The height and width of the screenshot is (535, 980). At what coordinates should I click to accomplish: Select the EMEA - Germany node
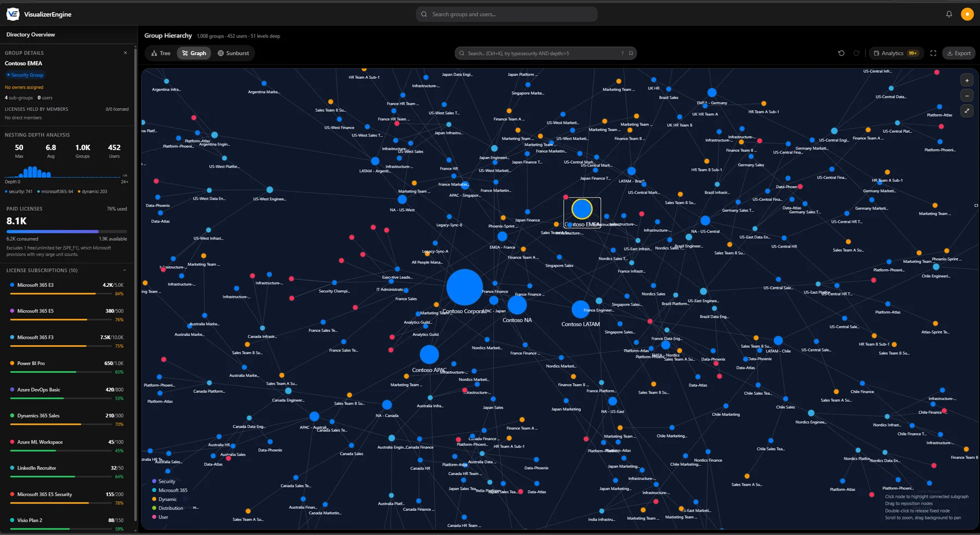pyautogui.click(x=712, y=93)
